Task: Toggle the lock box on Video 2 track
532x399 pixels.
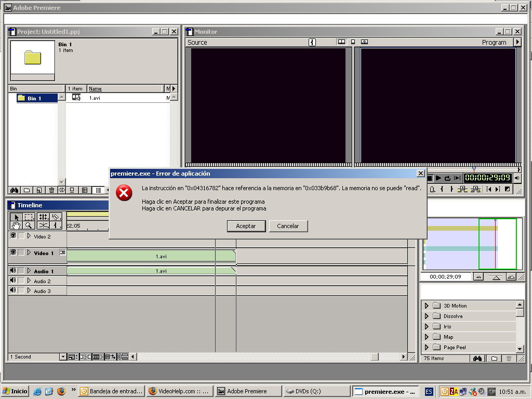Action: [21, 236]
